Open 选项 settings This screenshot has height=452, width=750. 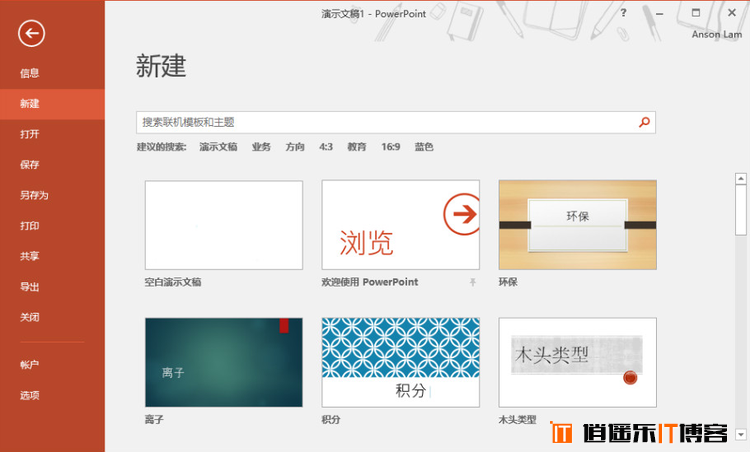[30, 396]
